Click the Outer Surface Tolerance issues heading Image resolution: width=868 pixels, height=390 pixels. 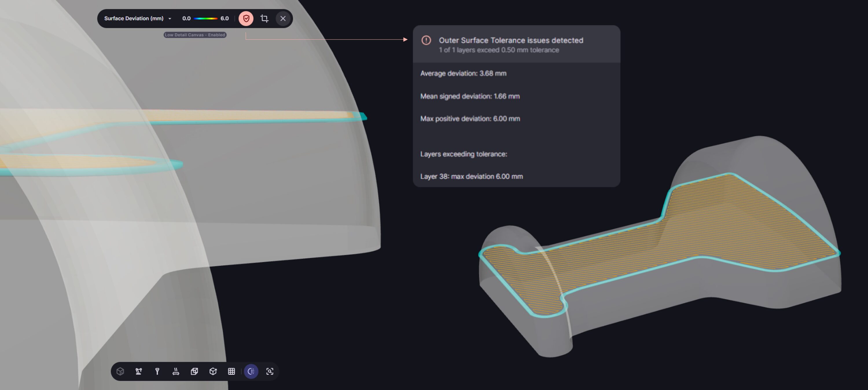tap(511, 40)
